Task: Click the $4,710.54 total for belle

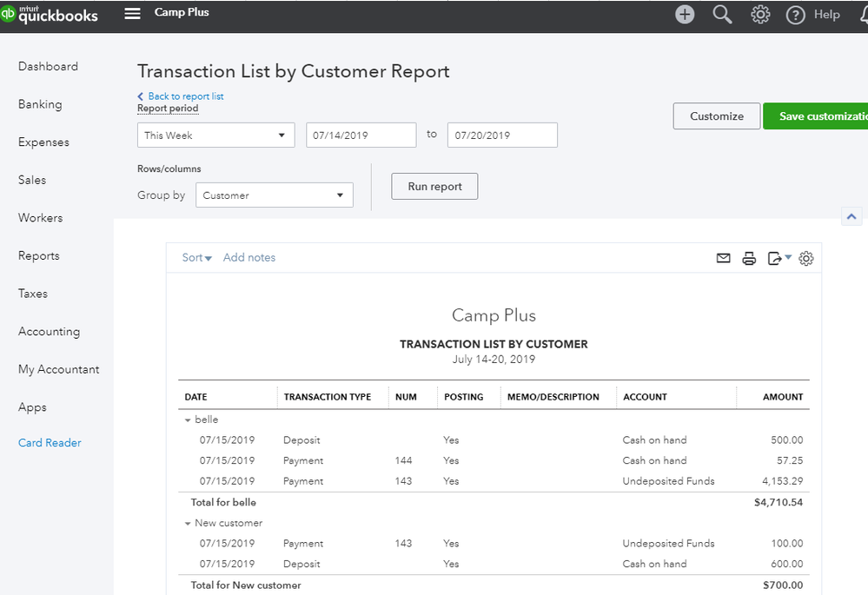Action: point(779,503)
